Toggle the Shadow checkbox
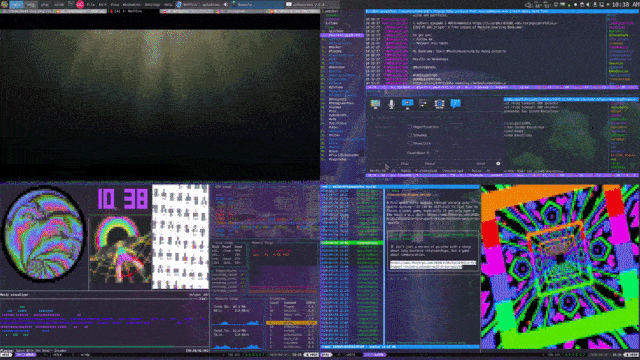Viewport: 640px width, 360px height. (410, 135)
